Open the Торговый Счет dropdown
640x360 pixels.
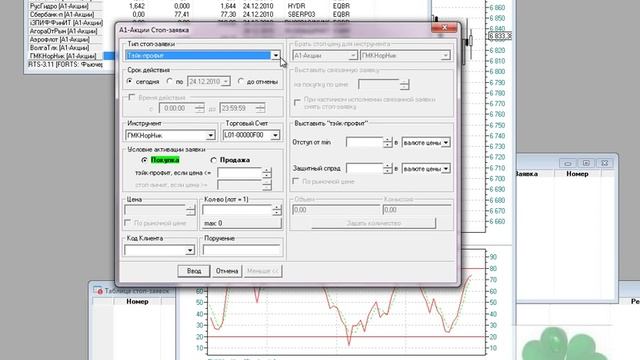tap(275, 135)
